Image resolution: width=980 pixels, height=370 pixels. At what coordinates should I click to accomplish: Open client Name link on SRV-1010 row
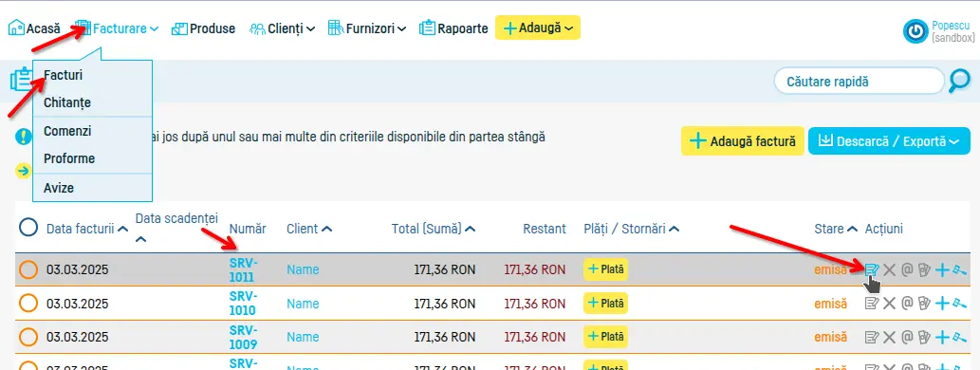point(303,304)
